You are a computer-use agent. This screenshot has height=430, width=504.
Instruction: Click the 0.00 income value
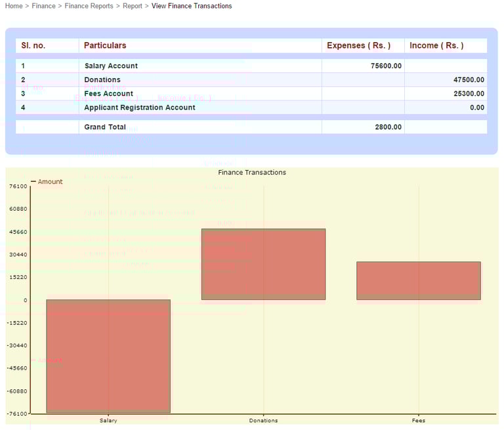(x=477, y=108)
